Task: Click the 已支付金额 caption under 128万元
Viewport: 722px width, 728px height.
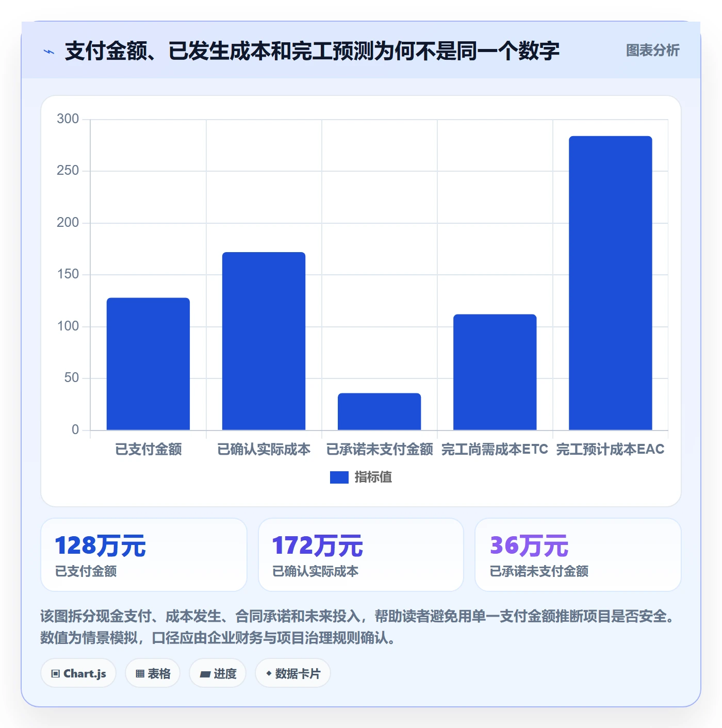Action: pyautogui.click(x=86, y=571)
